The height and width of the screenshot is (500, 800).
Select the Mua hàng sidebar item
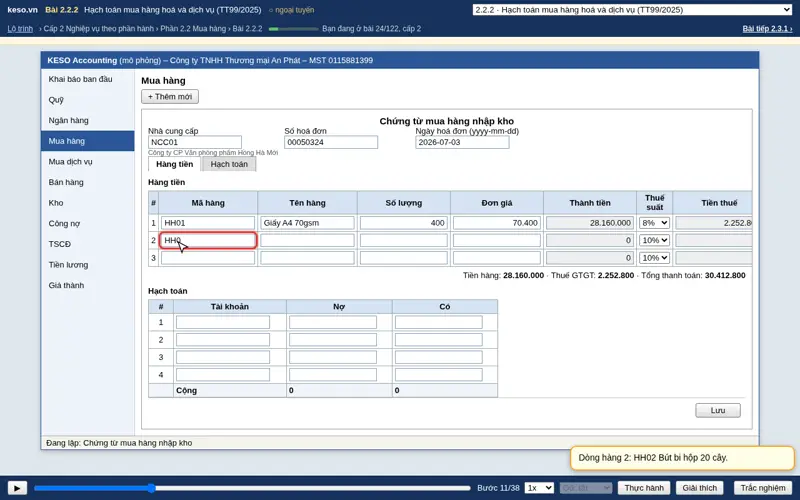pos(88,141)
